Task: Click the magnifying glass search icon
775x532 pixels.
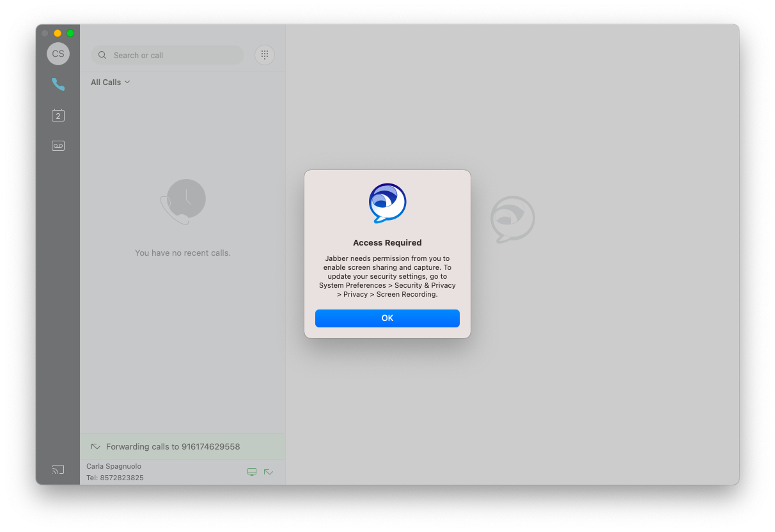Action: click(x=102, y=56)
